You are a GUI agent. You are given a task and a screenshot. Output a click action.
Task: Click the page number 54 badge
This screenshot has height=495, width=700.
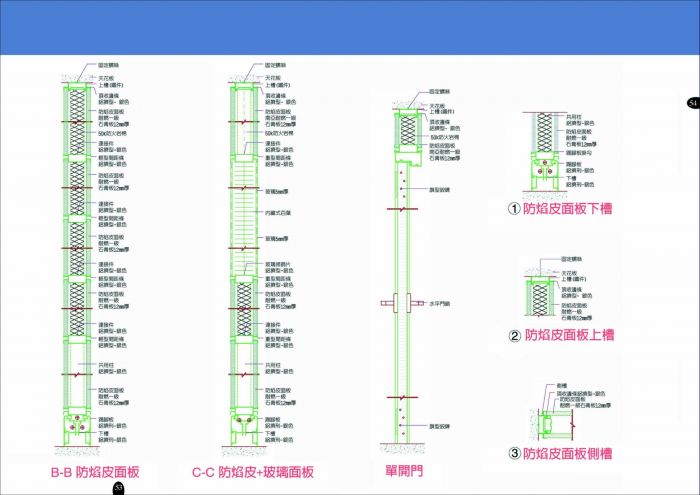pos(690,102)
